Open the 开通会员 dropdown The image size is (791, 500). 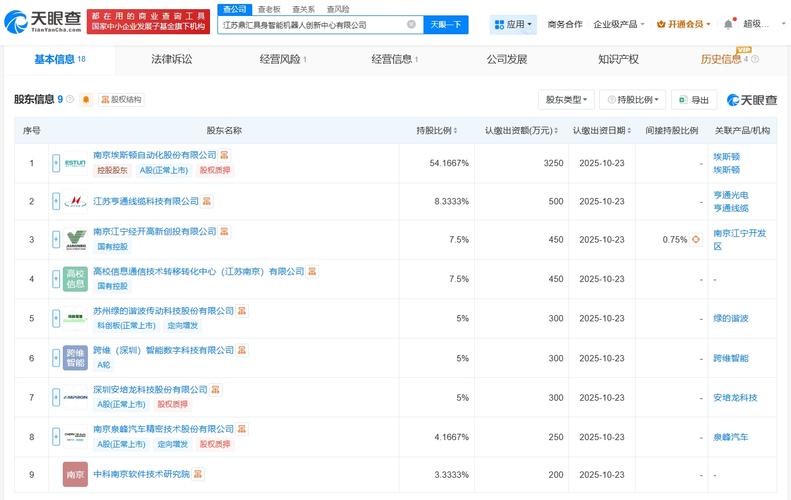pyautogui.click(x=684, y=24)
